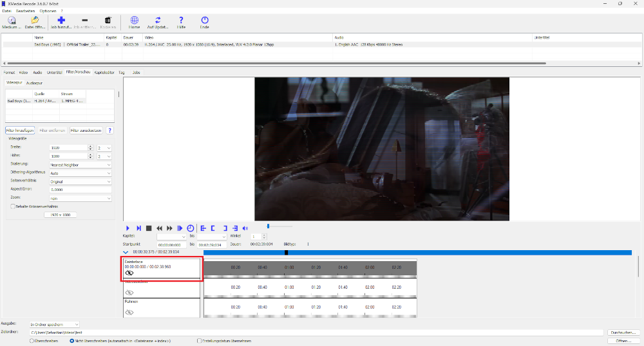Click the Auf Update prüfen arrows icon
Viewport: 644px width, 346px height.
[x=158, y=20]
